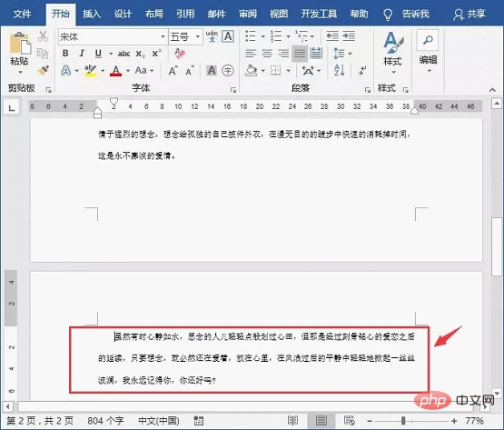This screenshot has width=504, height=430.
Task: Open Paragraph dialog launcher in 段落 group
Action: tap(368, 90)
